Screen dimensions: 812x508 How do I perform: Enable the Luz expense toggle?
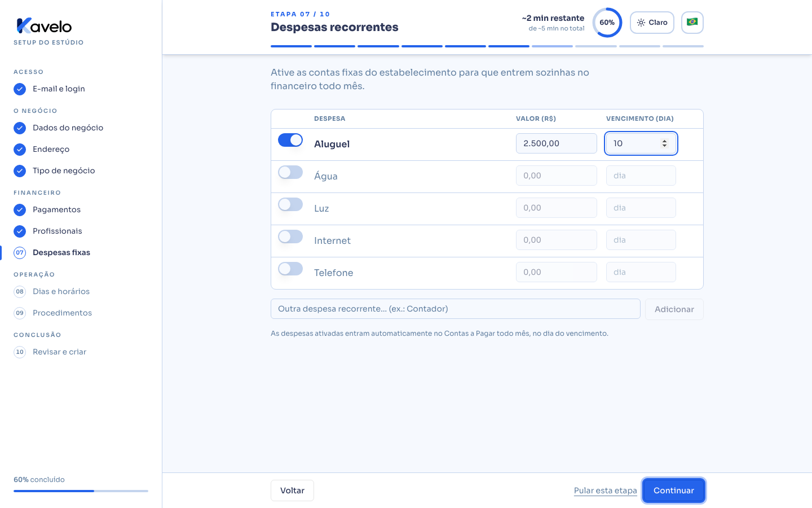tap(290, 204)
